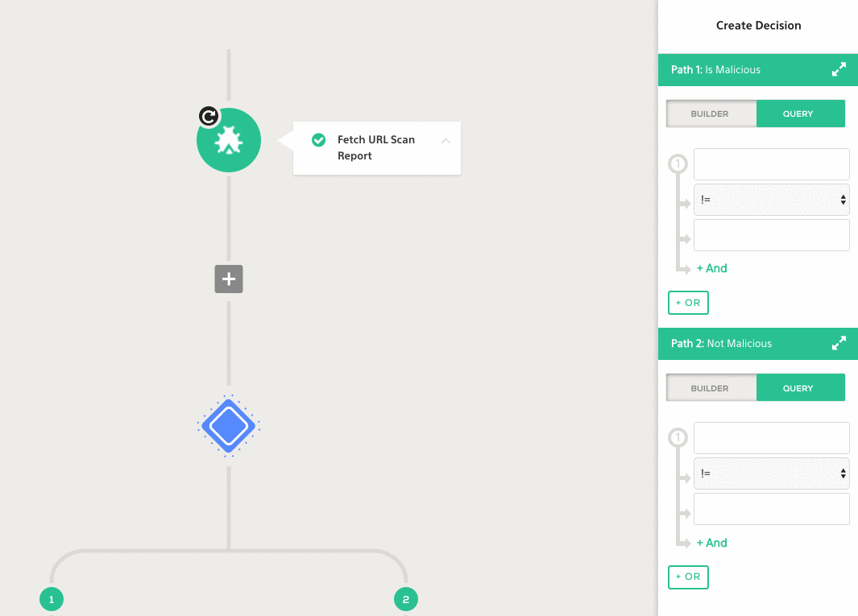The height and width of the screenshot is (616, 858).
Task: Click + And link in Path 2
Action: pyautogui.click(x=711, y=543)
